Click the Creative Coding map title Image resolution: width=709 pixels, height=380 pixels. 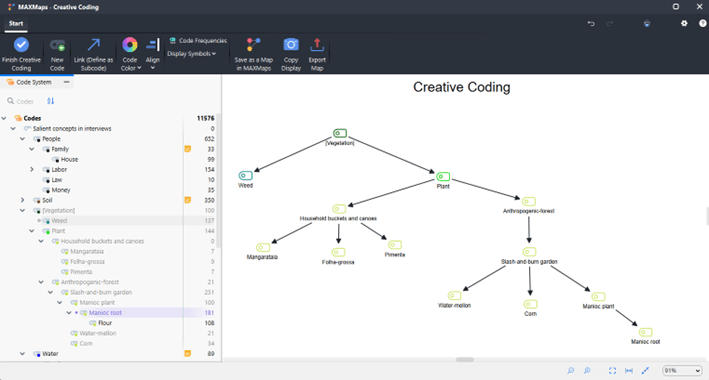(462, 87)
